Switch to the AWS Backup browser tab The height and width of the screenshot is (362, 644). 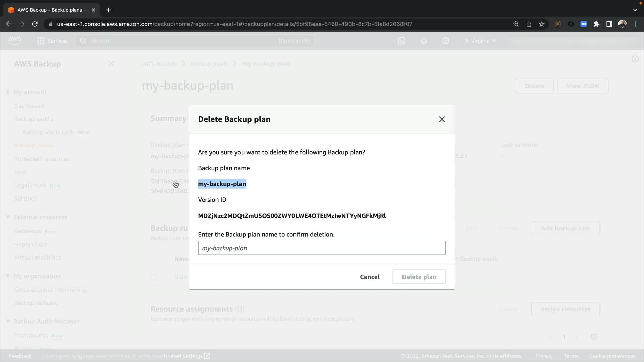50,10
